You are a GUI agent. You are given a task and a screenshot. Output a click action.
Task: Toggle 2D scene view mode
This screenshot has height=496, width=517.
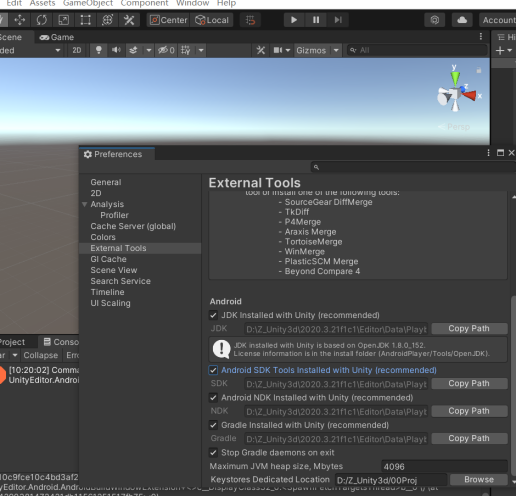click(77, 50)
